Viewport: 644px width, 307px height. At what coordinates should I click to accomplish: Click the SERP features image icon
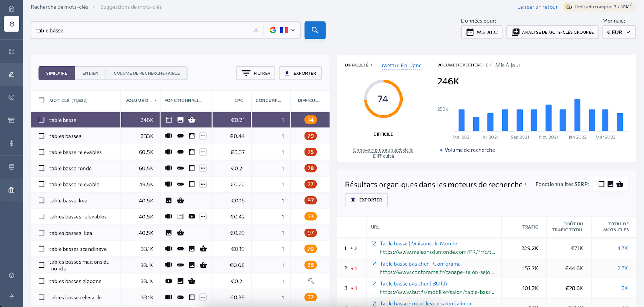pos(611,184)
